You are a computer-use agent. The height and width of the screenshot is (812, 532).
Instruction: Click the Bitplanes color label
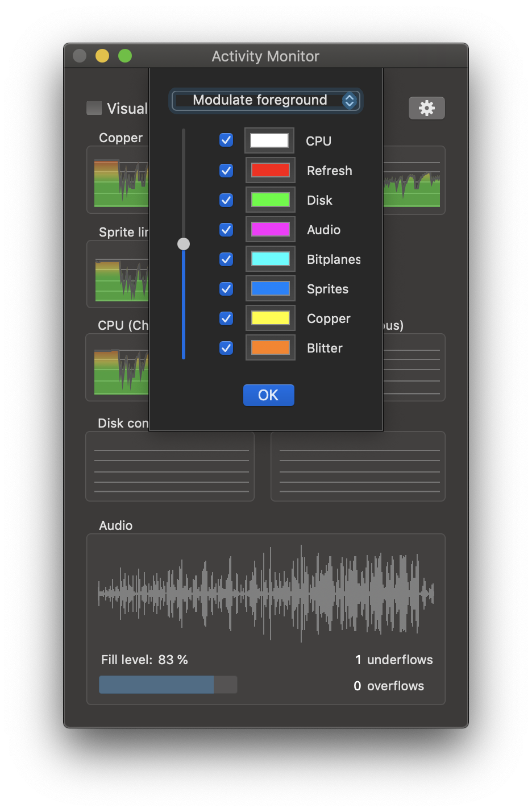334,259
